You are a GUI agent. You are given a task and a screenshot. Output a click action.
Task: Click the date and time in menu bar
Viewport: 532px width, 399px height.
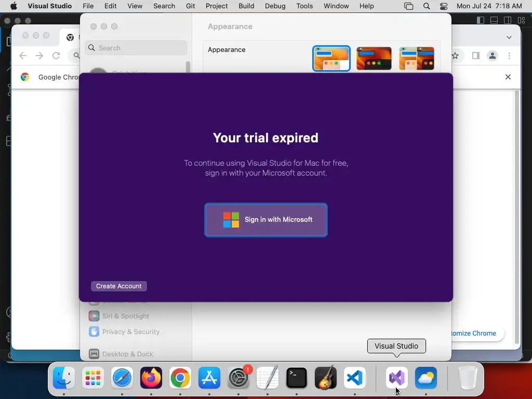[x=489, y=6]
